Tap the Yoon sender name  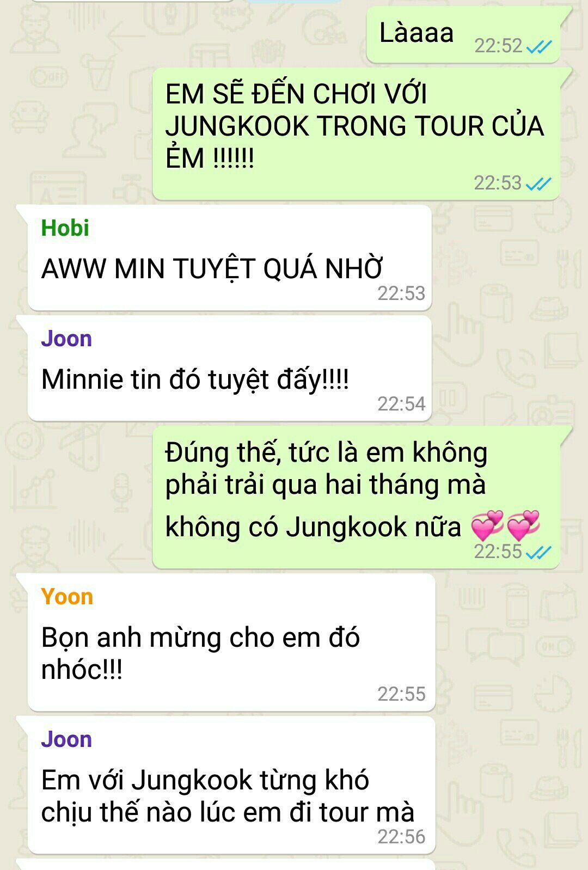point(67,597)
